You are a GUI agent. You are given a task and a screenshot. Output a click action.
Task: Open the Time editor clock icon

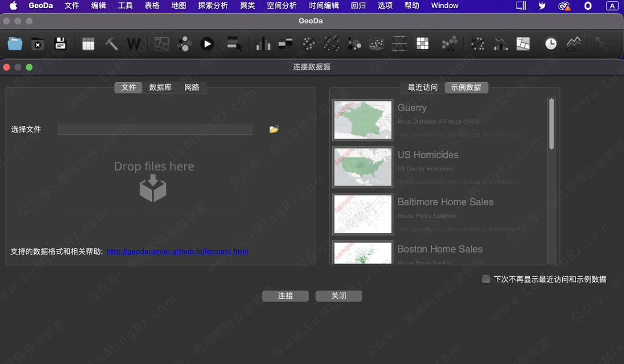(550, 44)
